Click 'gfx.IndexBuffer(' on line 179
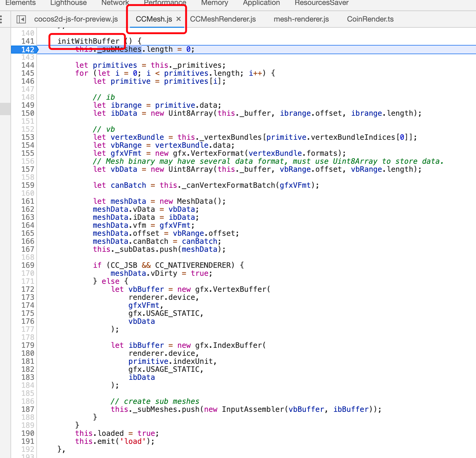 pyautogui.click(x=231, y=345)
